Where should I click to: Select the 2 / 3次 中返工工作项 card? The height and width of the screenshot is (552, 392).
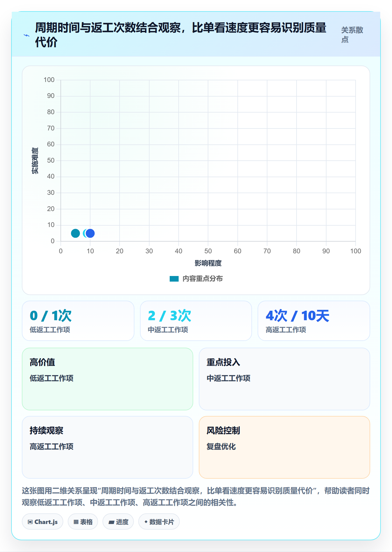point(196,321)
